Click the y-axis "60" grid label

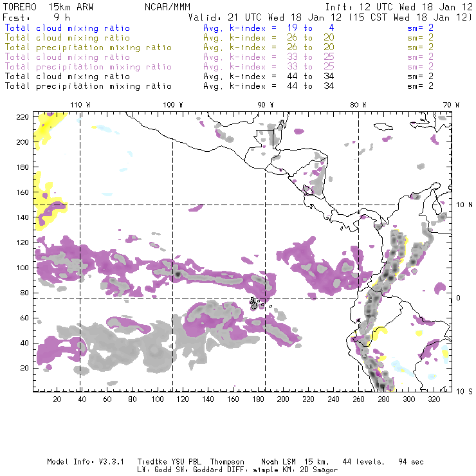point(25,318)
